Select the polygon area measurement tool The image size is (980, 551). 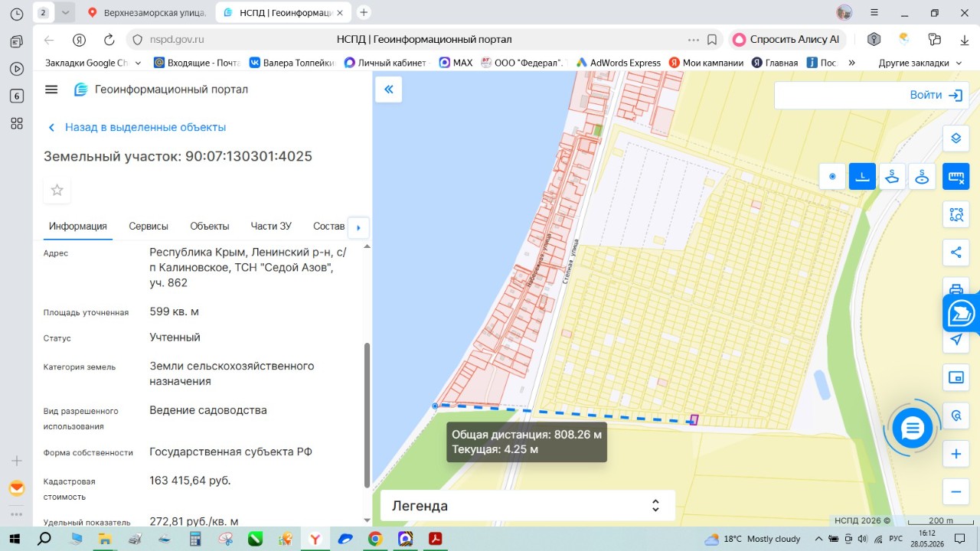tap(892, 177)
